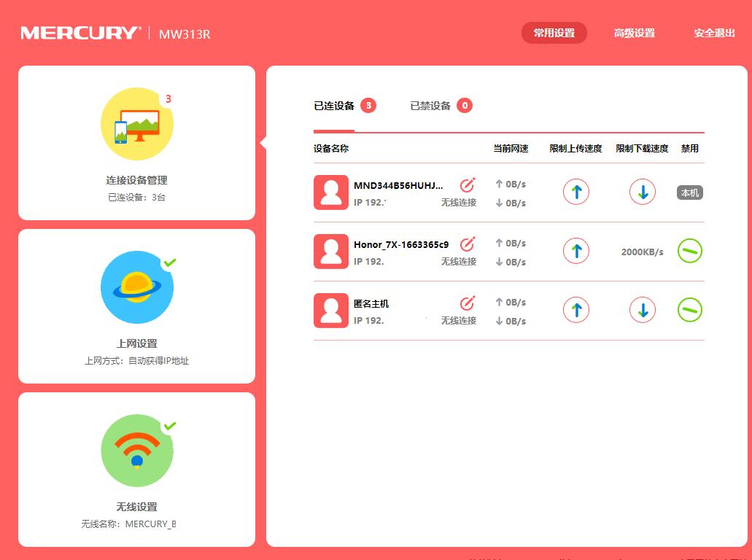Set upload speed limit for MND344B56HUHJ
The image size is (752, 560).
point(575,192)
